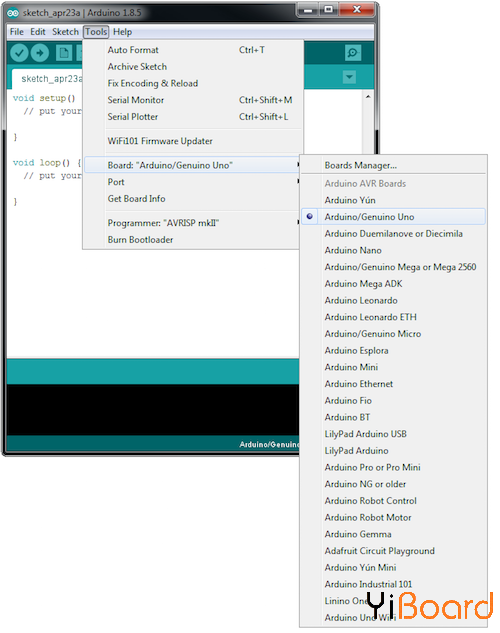Viewport: 500px width, 633px height.
Task: Choose Auto Format from Tools menu
Action: [193, 50]
